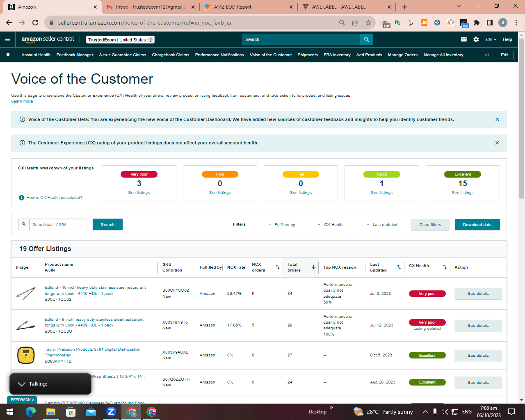Open the TrustedEcom United States account switcher
This screenshot has height=420, width=525.
click(x=121, y=40)
